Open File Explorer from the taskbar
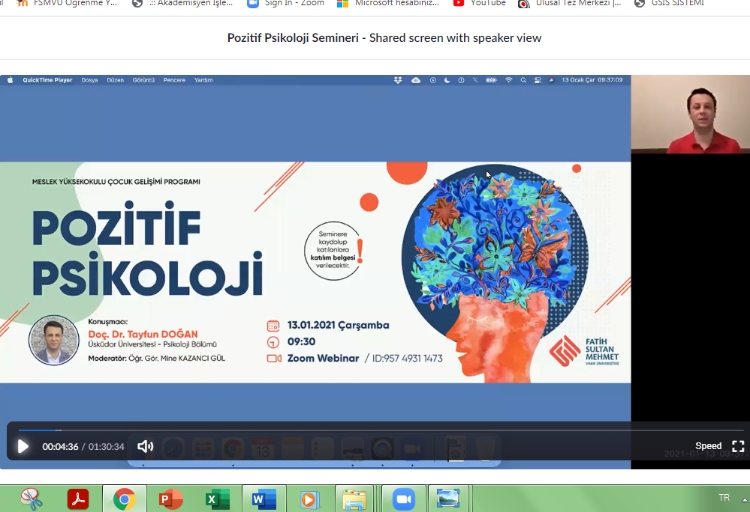 (354, 498)
